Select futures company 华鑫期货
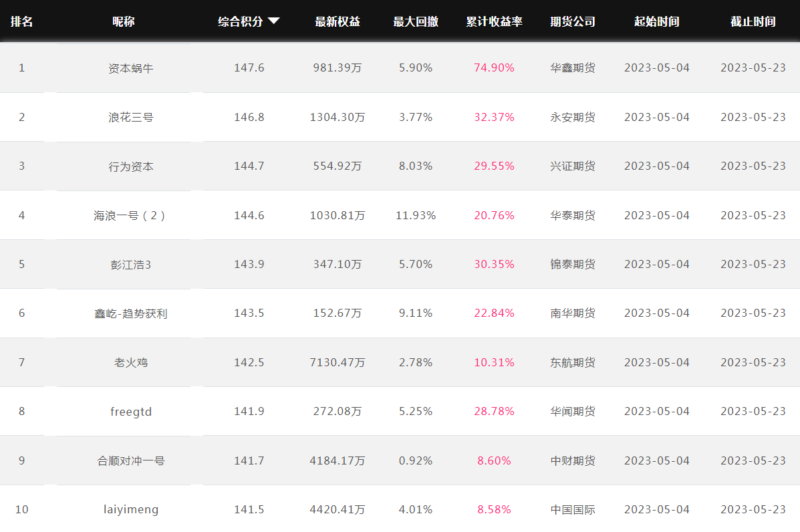This screenshot has height=532, width=800. point(573,68)
